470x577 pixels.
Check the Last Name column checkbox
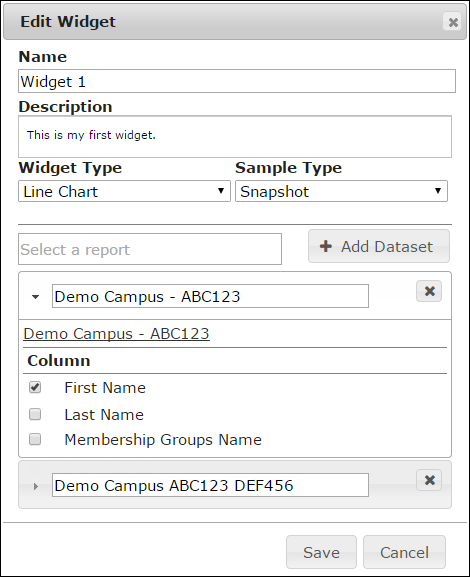(35, 414)
